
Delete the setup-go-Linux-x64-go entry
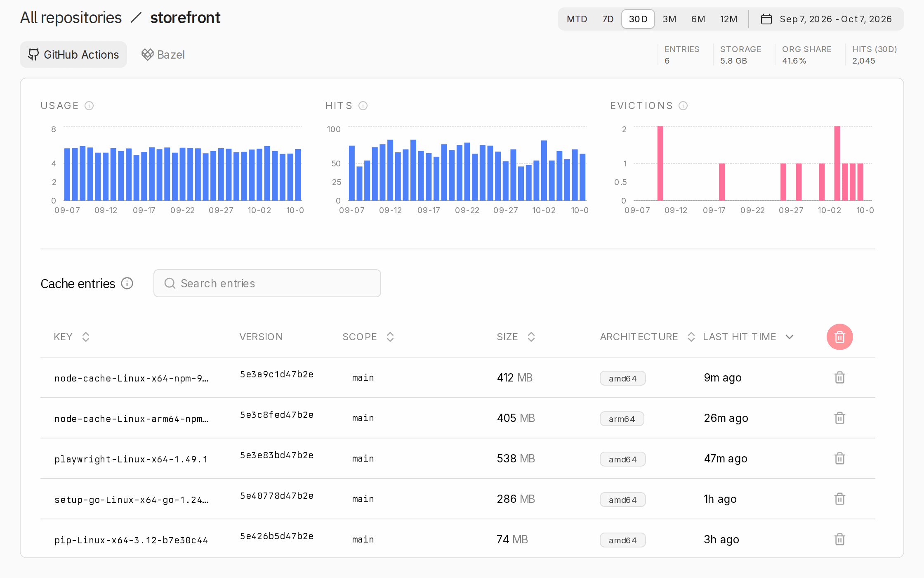coord(839,499)
